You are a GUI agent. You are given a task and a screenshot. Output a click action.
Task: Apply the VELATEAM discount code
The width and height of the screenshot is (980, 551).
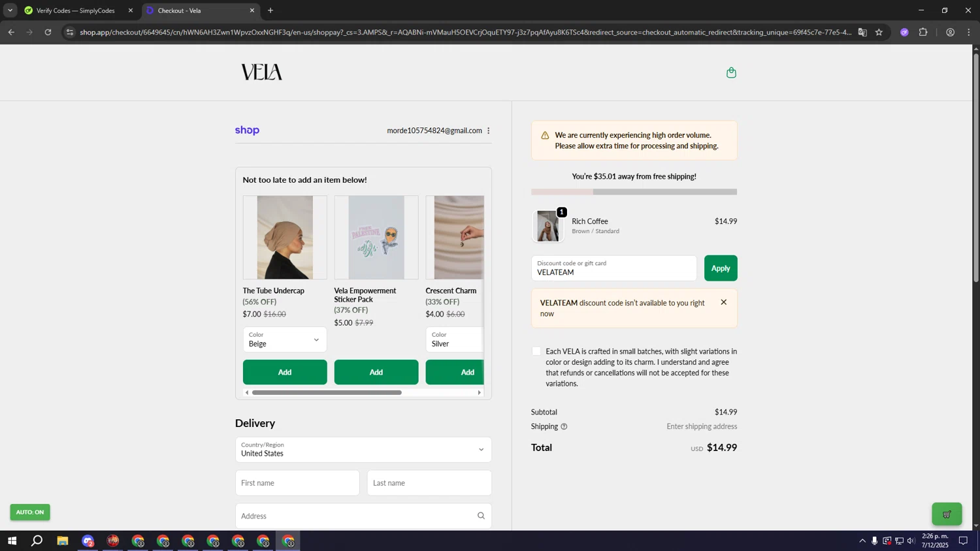[721, 268]
